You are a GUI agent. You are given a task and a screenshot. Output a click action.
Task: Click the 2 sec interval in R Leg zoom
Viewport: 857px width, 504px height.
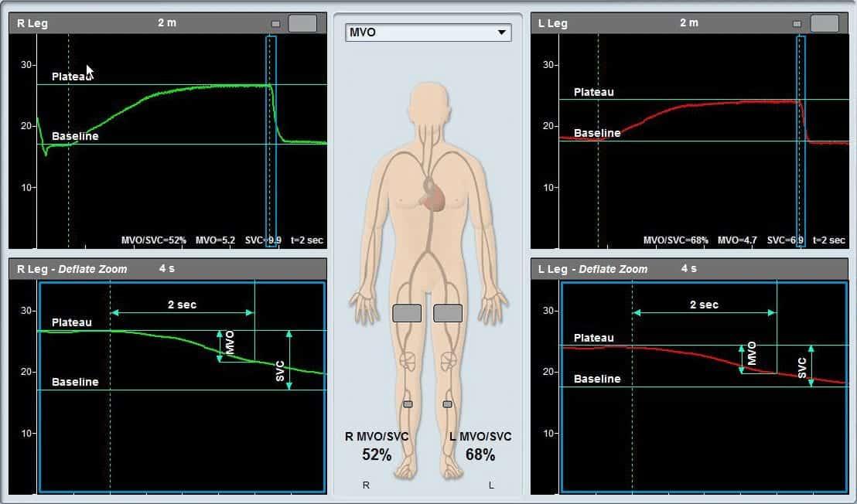[x=182, y=305]
